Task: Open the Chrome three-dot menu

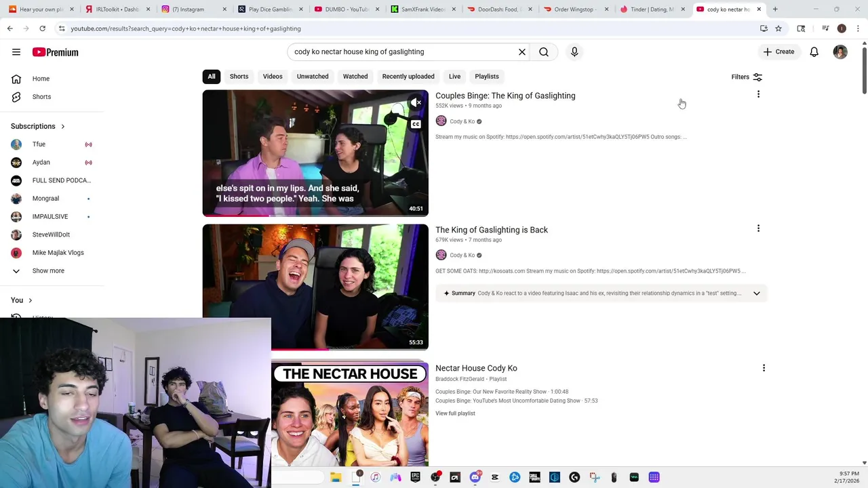Action: (x=858, y=28)
